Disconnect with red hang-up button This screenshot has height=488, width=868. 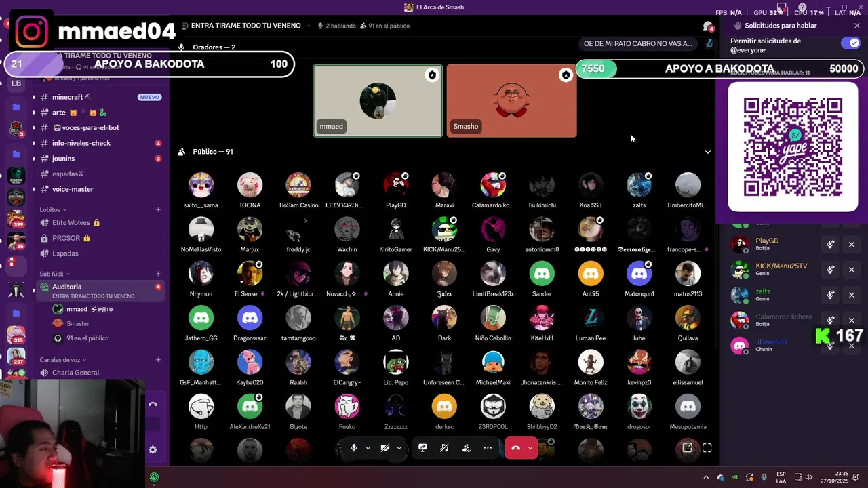pos(515,448)
